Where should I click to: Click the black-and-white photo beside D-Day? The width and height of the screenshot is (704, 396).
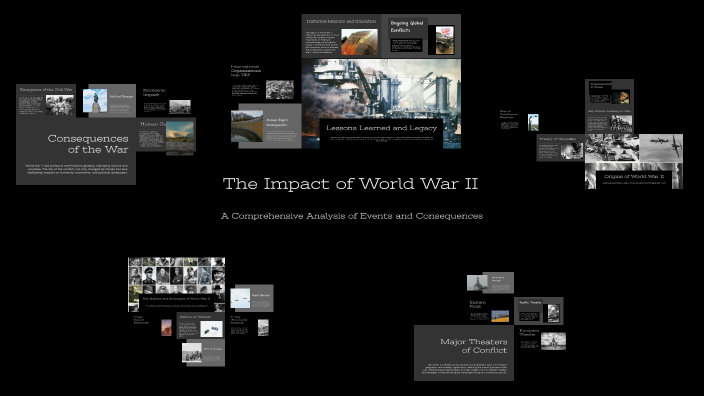(x=263, y=328)
